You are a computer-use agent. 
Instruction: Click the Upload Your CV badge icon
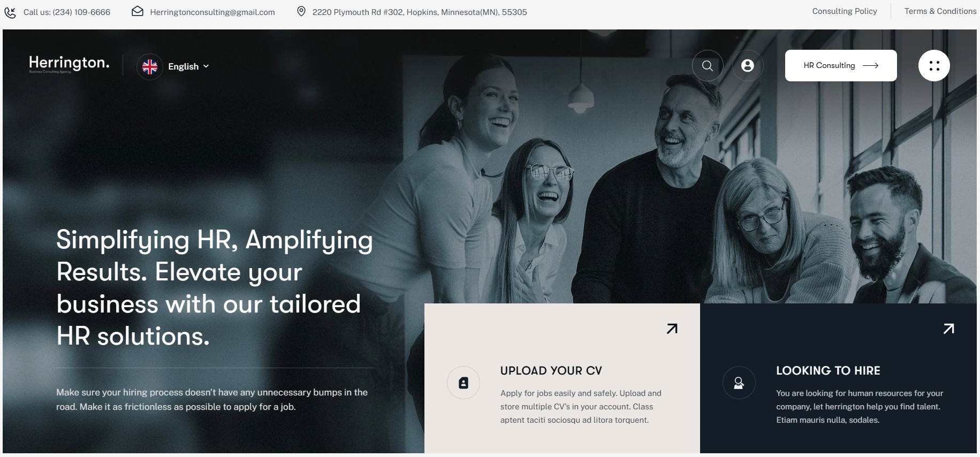[x=464, y=383]
